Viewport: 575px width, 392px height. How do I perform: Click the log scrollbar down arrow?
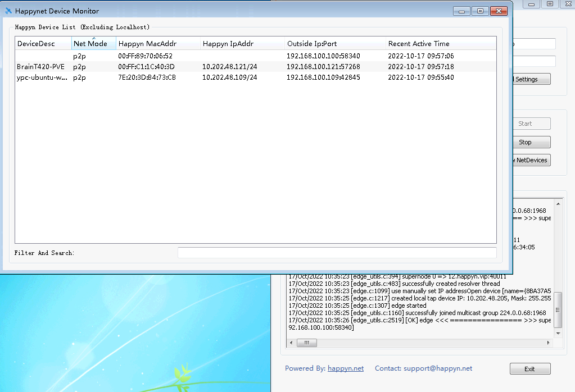click(x=558, y=333)
